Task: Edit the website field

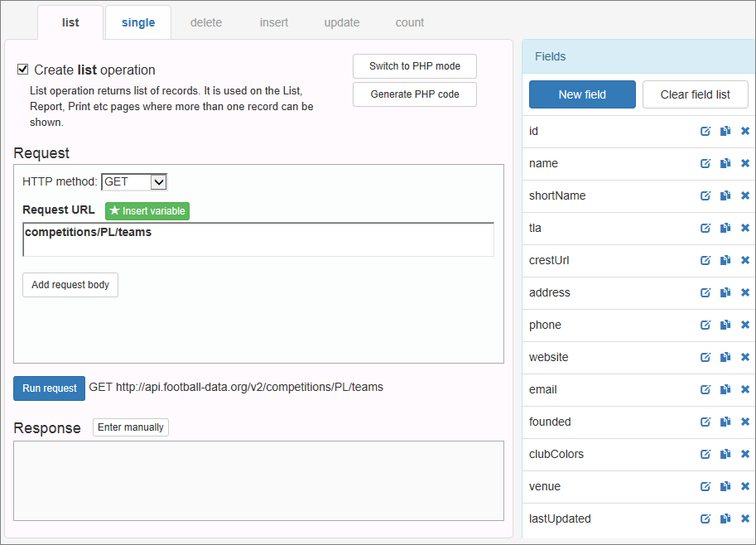Action: [705, 357]
